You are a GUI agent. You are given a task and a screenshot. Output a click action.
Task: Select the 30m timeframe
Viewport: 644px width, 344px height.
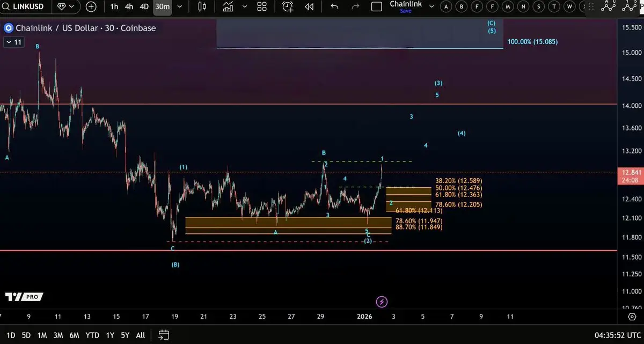[x=162, y=7]
